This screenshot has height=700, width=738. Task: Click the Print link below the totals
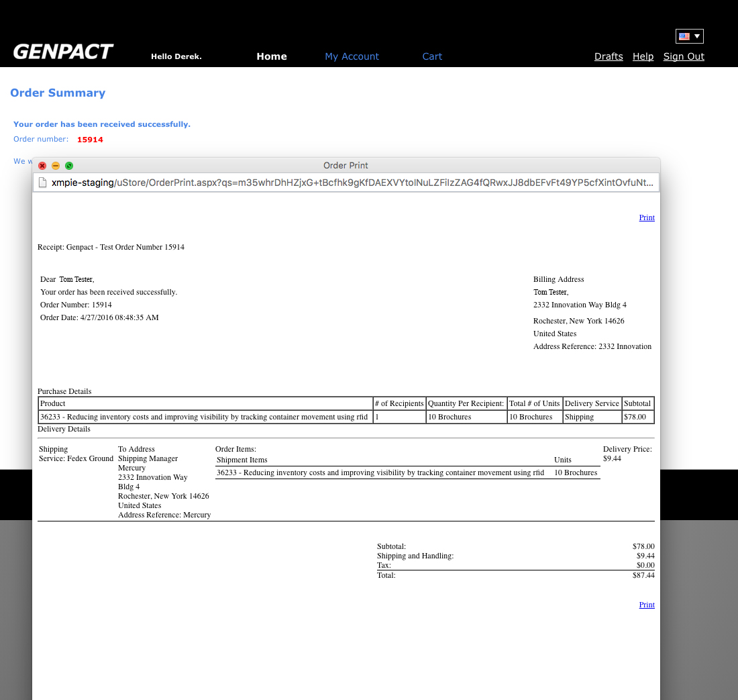646,605
